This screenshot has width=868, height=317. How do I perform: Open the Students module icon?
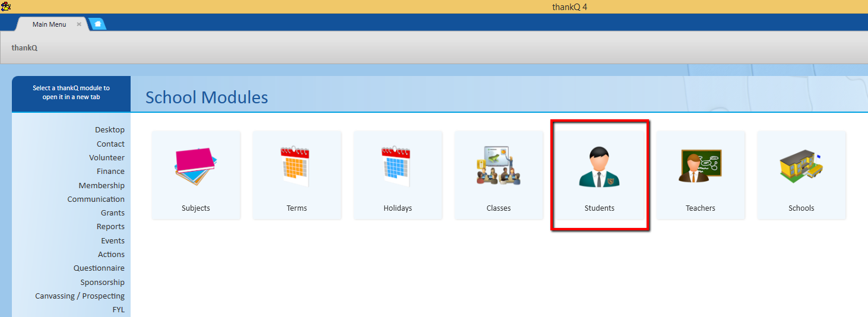coord(599,167)
